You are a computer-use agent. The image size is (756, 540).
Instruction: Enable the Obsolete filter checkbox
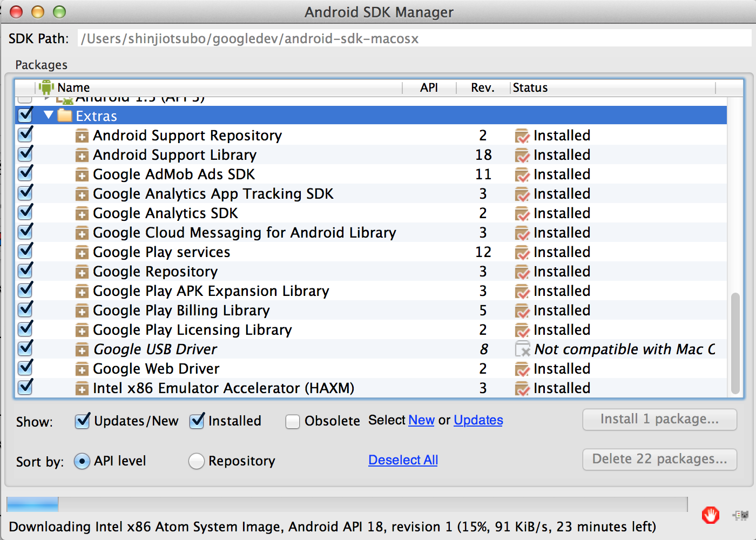(x=293, y=422)
